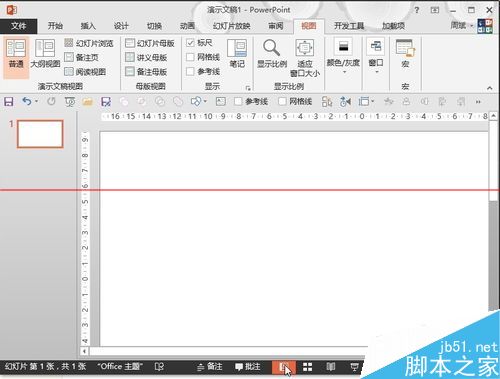The width and height of the screenshot is (500, 379).
Task: Click the 笔记 notes button in ribbon
Action: coord(237,53)
